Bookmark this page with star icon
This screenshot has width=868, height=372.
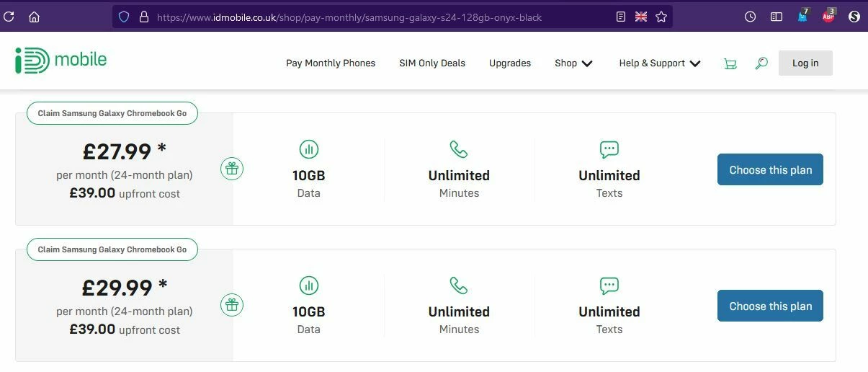pyautogui.click(x=661, y=17)
